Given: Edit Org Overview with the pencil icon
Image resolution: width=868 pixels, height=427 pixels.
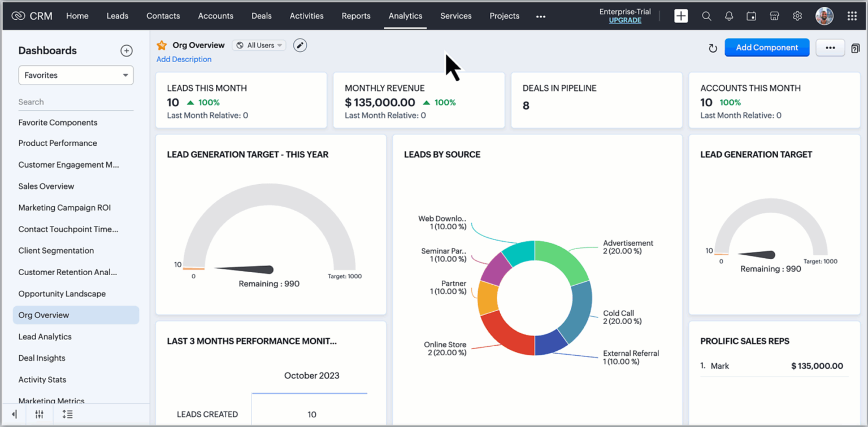Looking at the screenshot, I should (300, 45).
